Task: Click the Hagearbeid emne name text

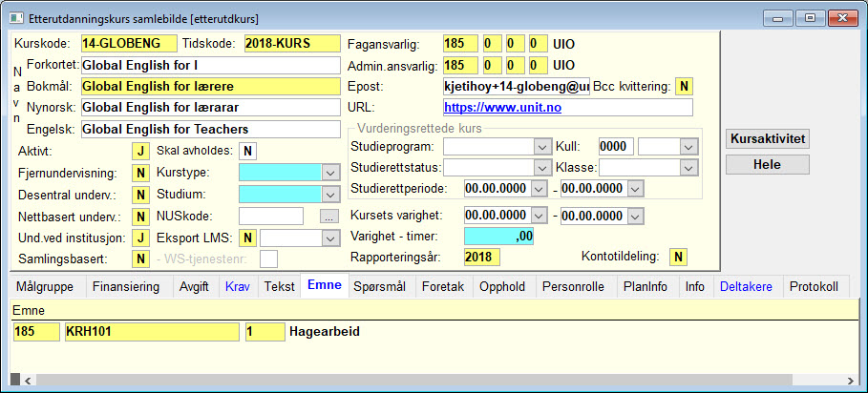Action: (325, 332)
